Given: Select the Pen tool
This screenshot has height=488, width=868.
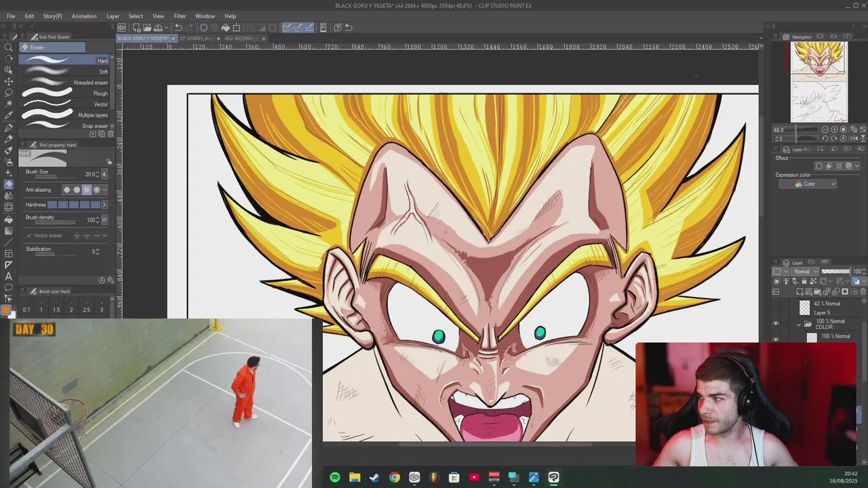Looking at the screenshot, I should tap(8, 127).
